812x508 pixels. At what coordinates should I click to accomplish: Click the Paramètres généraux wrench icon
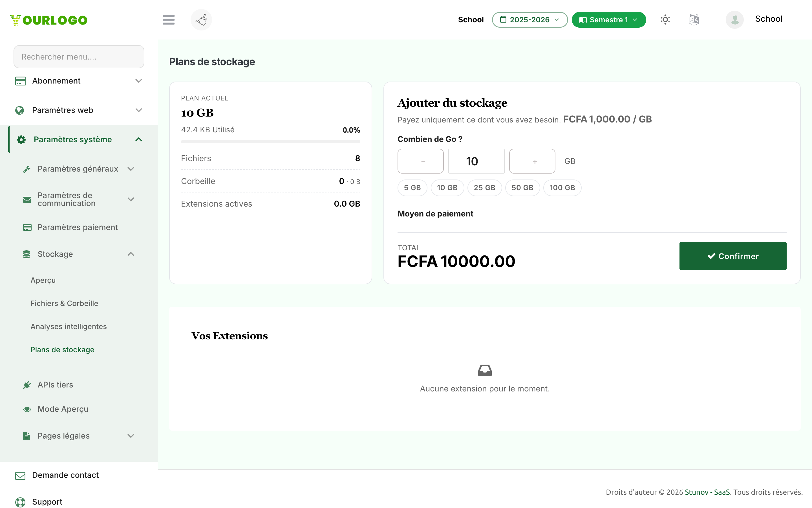[27, 169]
